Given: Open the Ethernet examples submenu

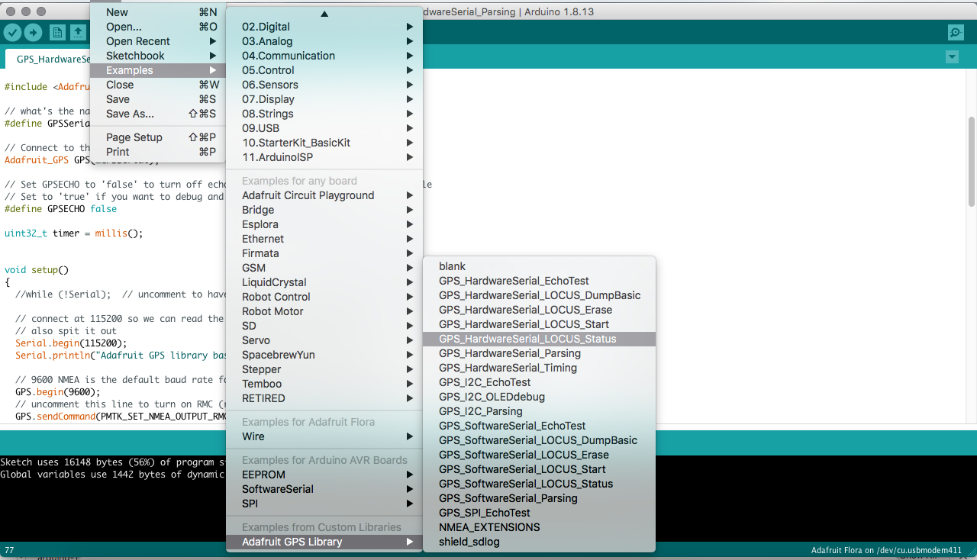Looking at the screenshot, I should pyautogui.click(x=324, y=239).
